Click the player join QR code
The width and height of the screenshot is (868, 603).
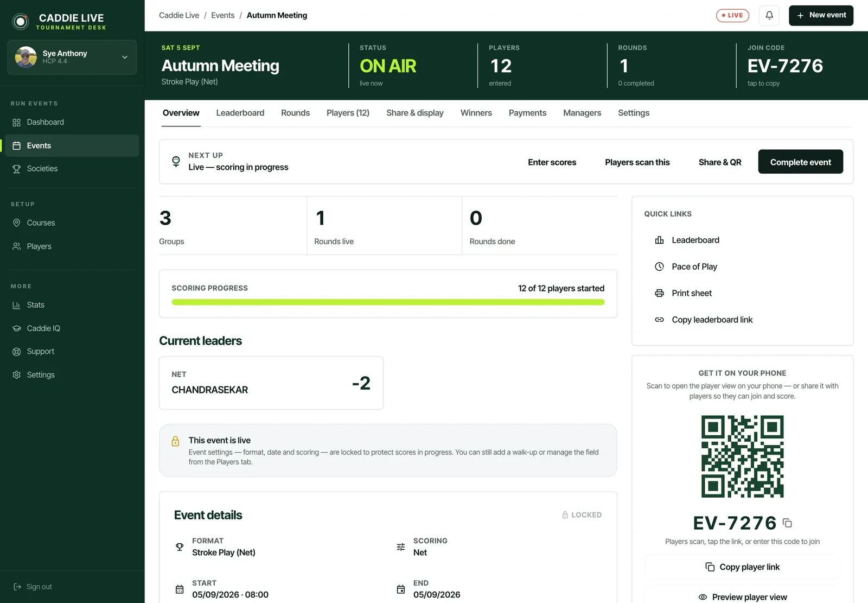click(x=743, y=456)
